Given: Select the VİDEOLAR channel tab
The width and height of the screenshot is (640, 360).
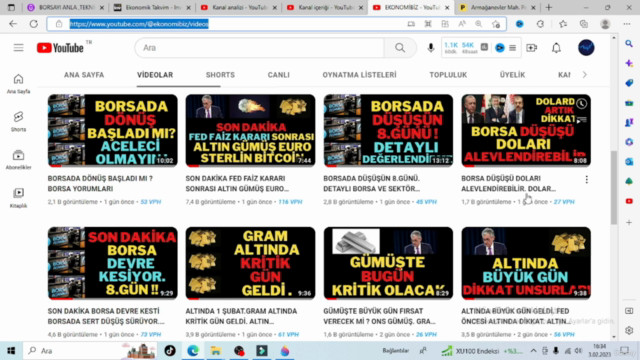Looking at the screenshot, I should click(x=155, y=75).
